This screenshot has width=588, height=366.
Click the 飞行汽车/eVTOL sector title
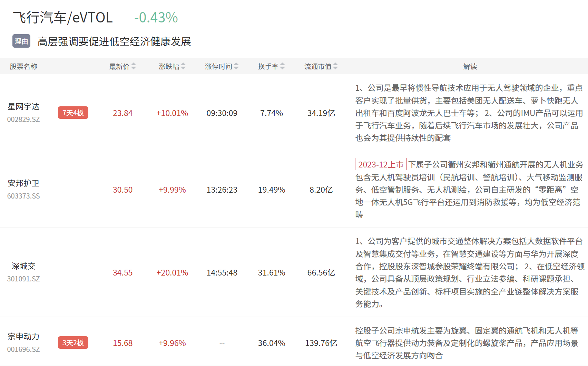point(63,18)
